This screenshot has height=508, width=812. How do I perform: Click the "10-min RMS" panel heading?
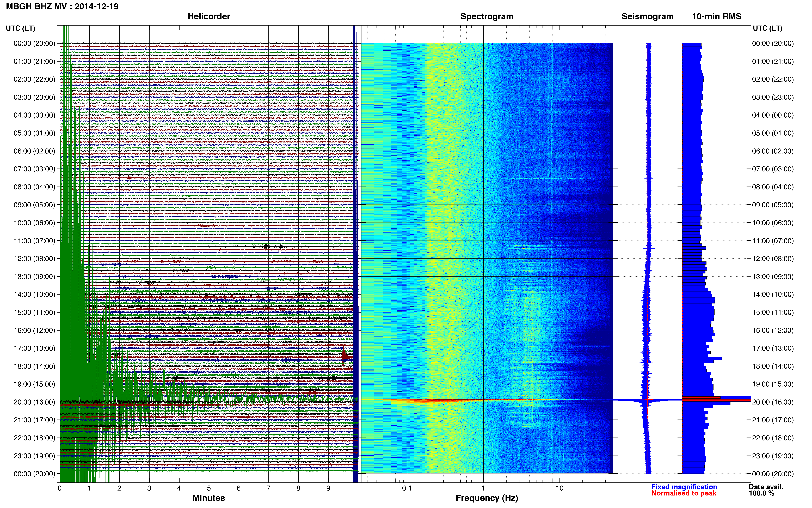pos(717,16)
